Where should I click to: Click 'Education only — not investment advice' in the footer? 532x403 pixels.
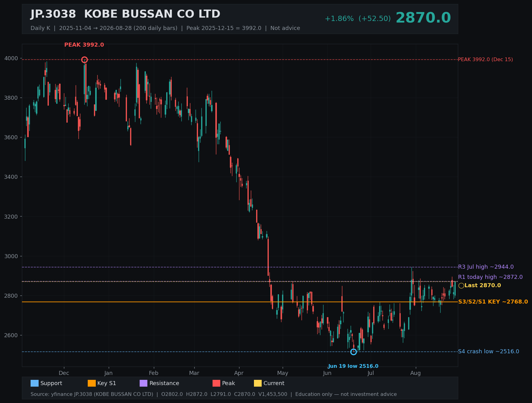click(x=346, y=394)
